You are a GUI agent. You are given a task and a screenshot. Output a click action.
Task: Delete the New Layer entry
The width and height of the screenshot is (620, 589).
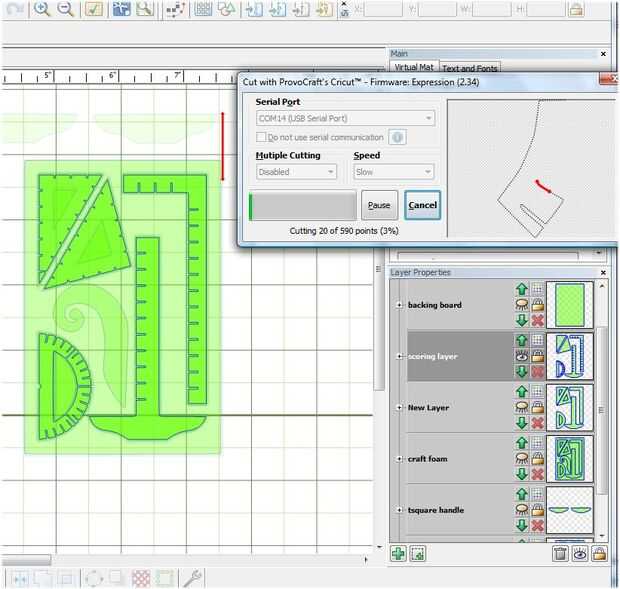coord(537,423)
